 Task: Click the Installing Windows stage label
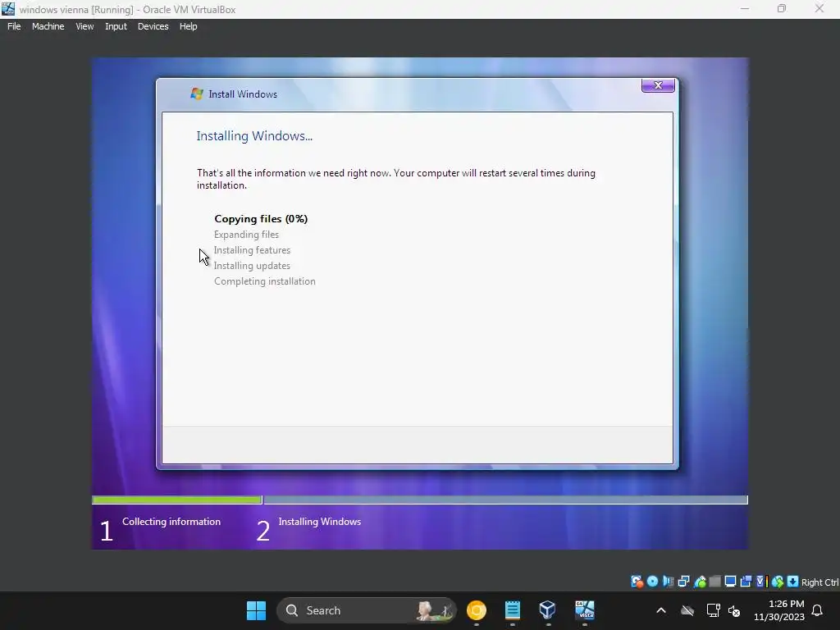pos(320,521)
